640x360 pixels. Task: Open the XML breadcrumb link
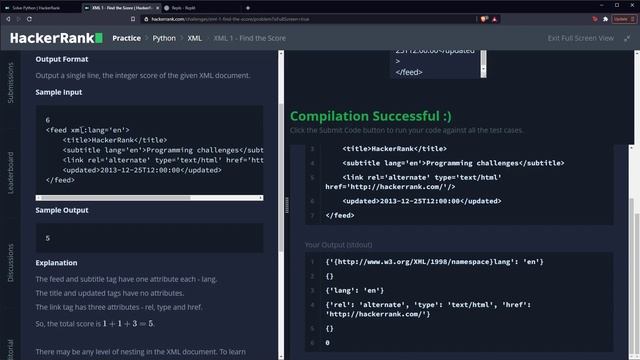[x=194, y=38]
